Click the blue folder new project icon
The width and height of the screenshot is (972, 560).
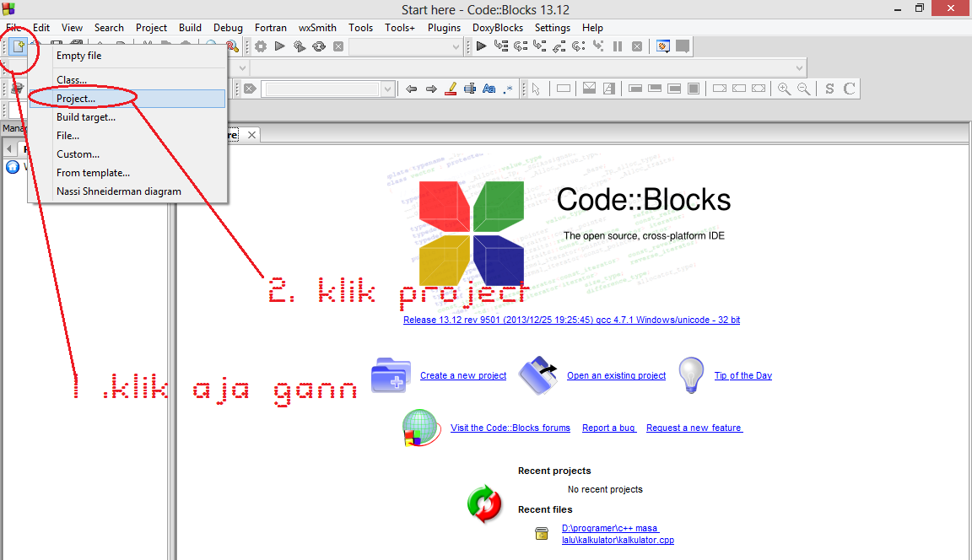coord(391,375)
